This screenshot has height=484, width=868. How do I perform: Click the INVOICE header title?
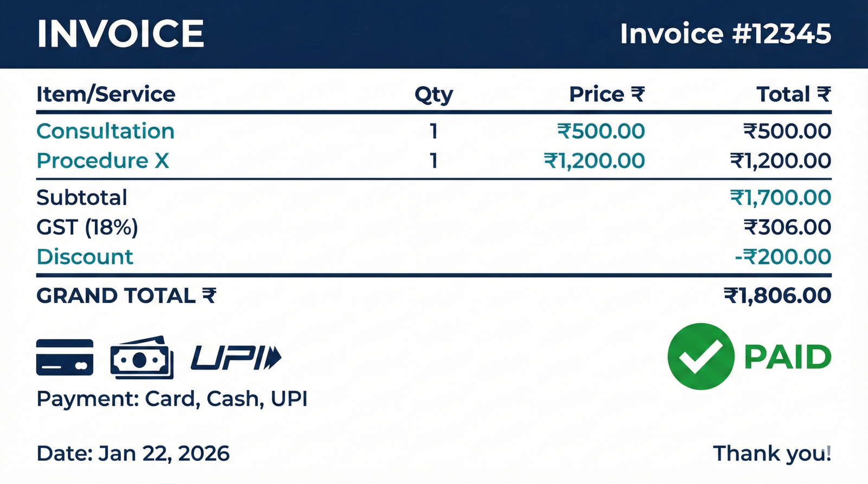click(x=120, y=34)
